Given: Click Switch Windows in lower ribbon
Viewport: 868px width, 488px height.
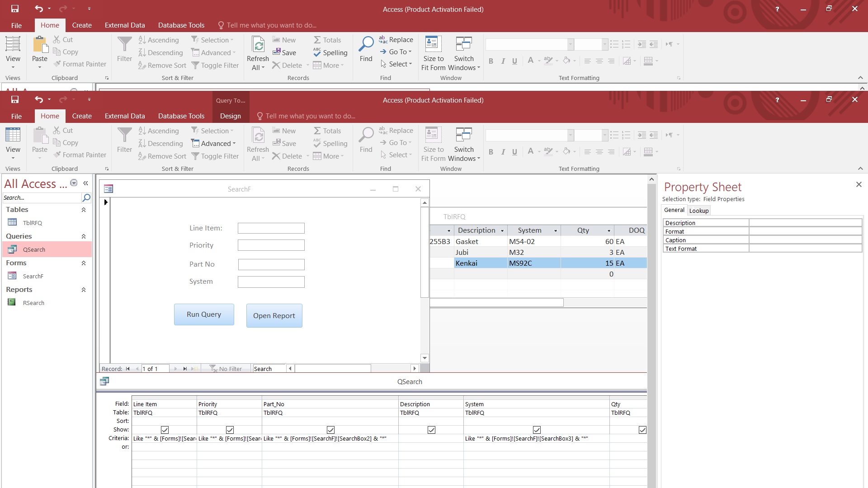Looking at the screenshot, I should 464,145.
